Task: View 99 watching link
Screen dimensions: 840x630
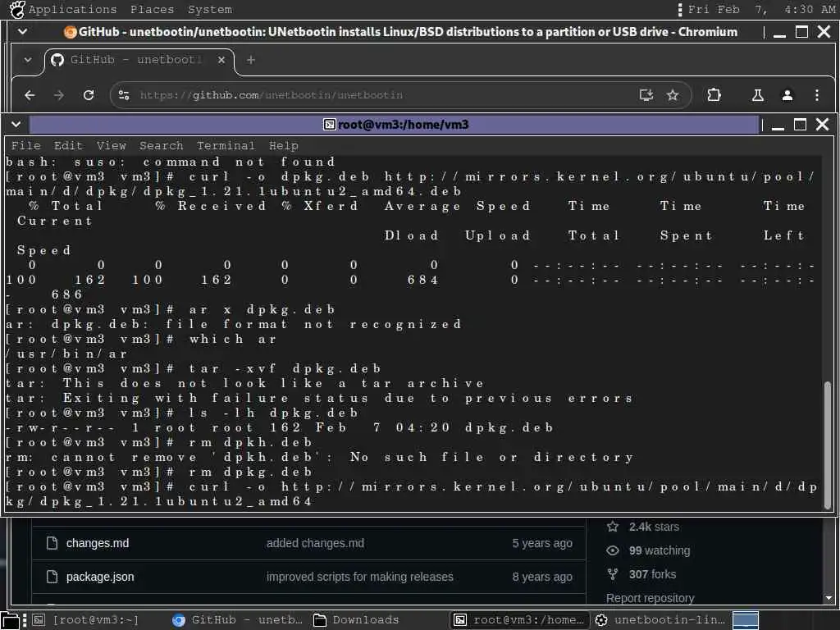Action: (x=660, y=550)
